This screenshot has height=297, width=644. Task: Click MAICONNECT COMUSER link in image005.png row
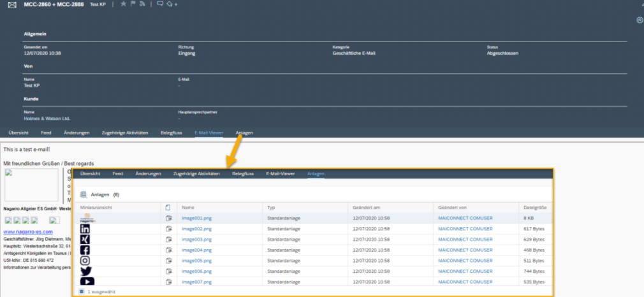point(465,260)
